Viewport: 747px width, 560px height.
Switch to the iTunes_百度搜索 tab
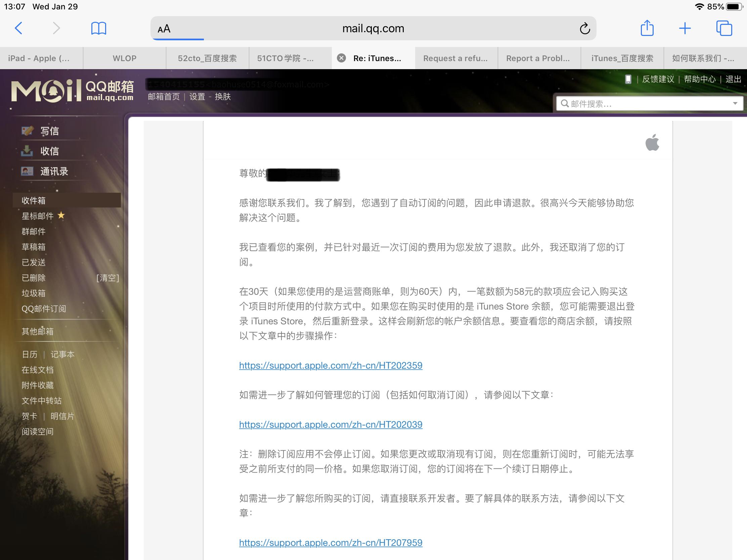[x=622, y=58]
